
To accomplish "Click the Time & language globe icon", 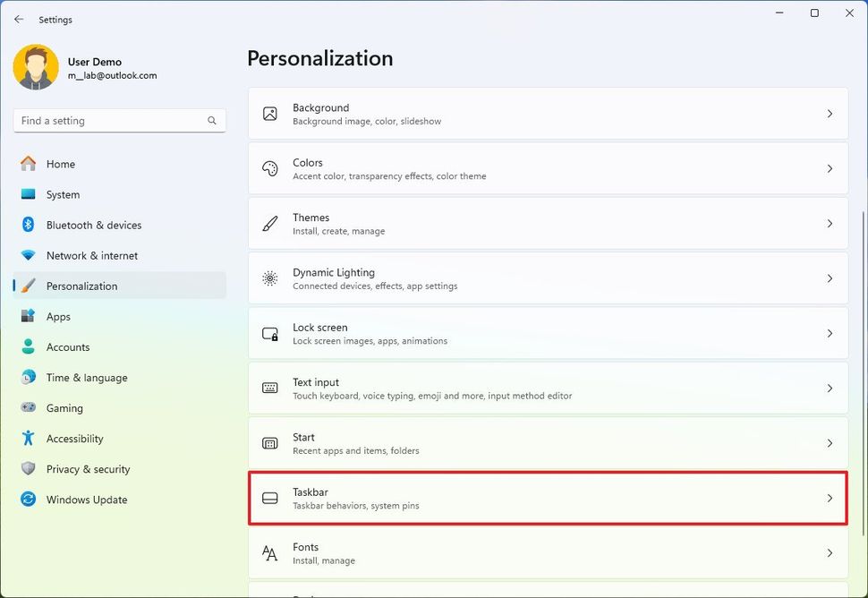I will [29, 377].
